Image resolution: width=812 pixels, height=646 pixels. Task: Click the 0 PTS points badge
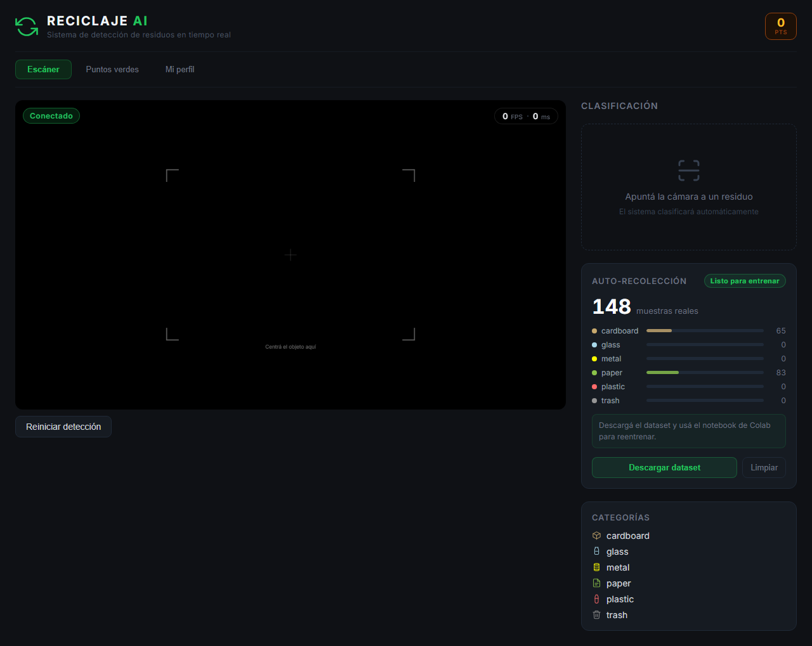point(781,26)
